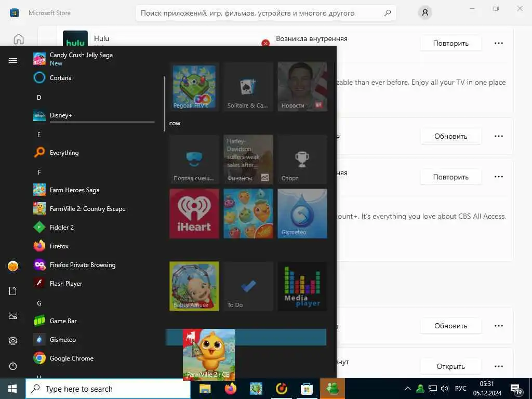Image resolution: width=532 pixels, height=399 pixels.
Task: Click the Store search magnifier icon
Action: click(x=388, y=13)
